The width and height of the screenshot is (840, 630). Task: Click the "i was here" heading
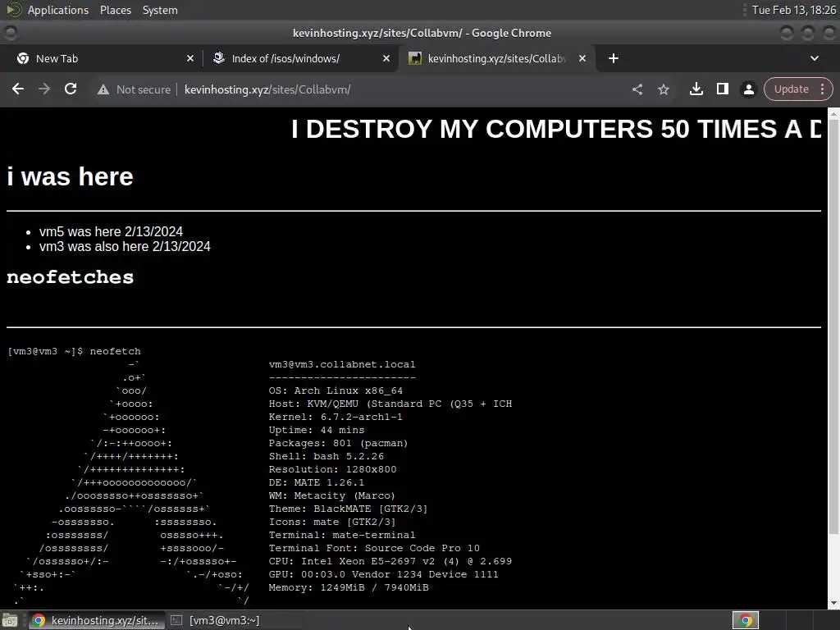point(71,177)
